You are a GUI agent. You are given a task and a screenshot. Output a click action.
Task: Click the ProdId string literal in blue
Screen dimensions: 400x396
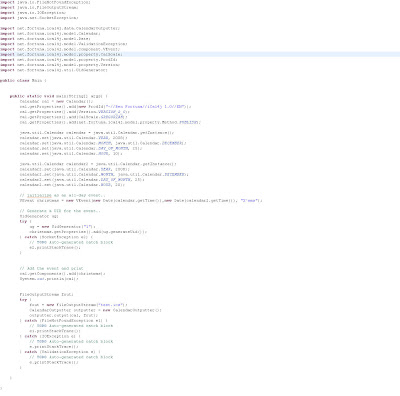click(146, 107)
